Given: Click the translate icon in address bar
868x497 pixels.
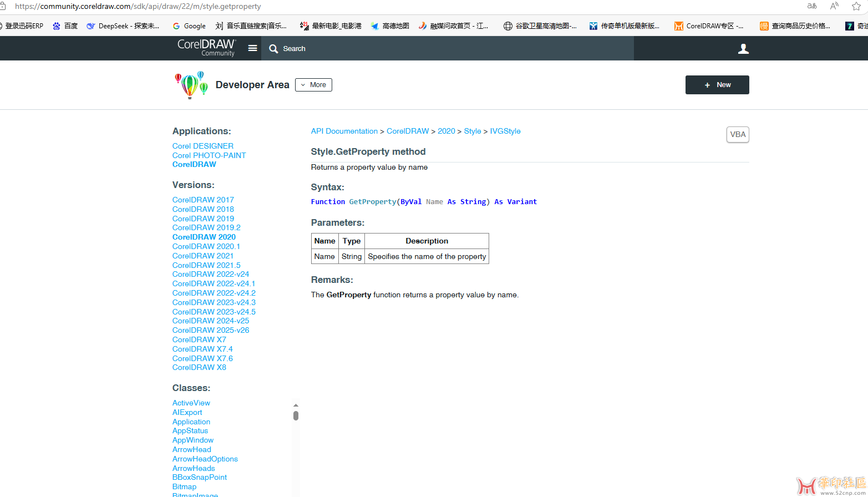Looking at the screenshot, I should [x=812, y=6].
